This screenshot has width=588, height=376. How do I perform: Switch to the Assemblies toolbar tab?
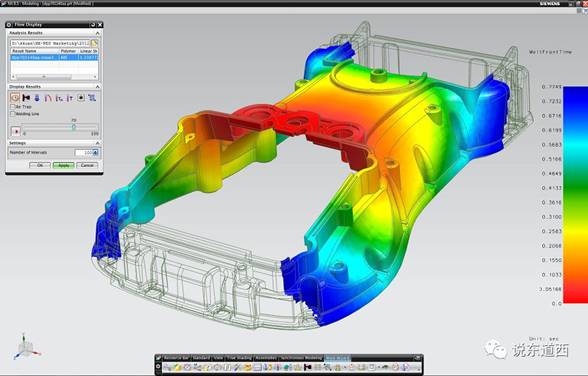click(266, 358)
